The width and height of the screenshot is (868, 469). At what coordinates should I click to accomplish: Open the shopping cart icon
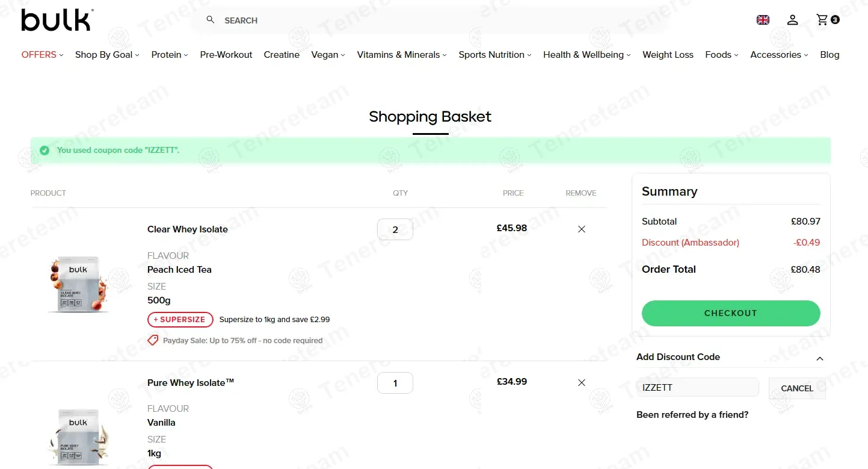(822, 20)
